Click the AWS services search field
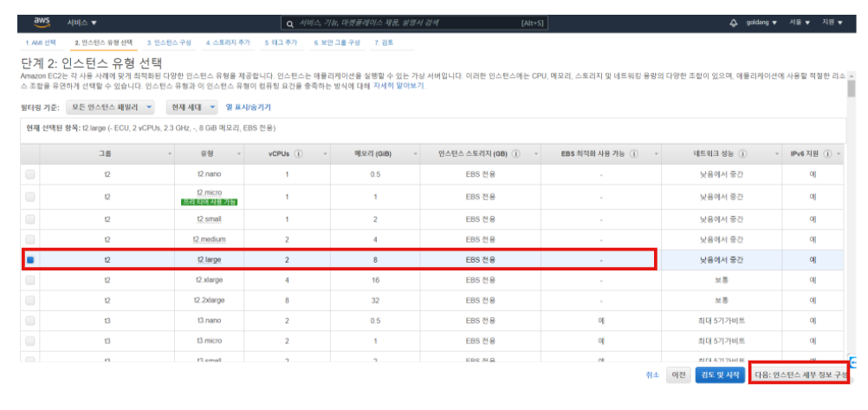The height and width of the screenshot is (410, 868). (415, 23)
